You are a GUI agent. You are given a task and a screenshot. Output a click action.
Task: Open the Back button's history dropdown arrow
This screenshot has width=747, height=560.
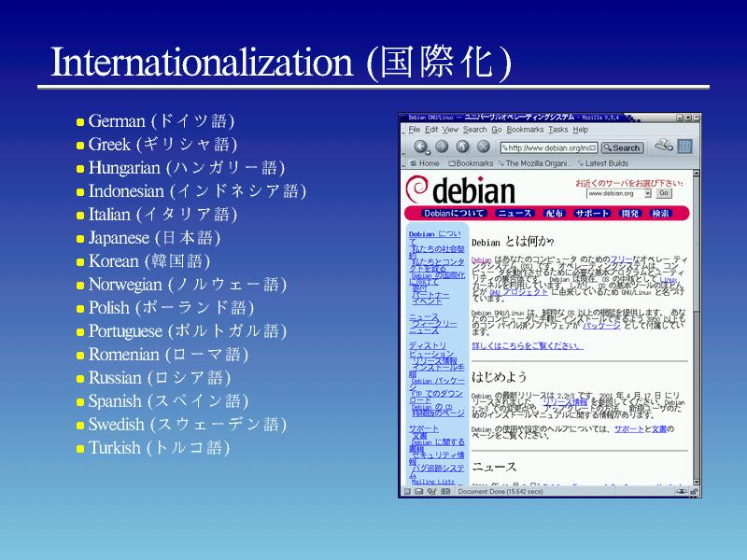click(428, 152)
